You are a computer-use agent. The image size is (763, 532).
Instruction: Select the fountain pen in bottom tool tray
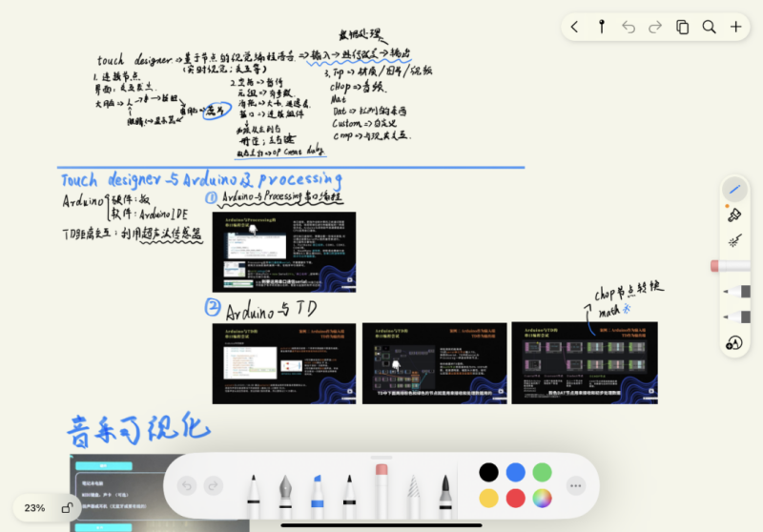284,491
